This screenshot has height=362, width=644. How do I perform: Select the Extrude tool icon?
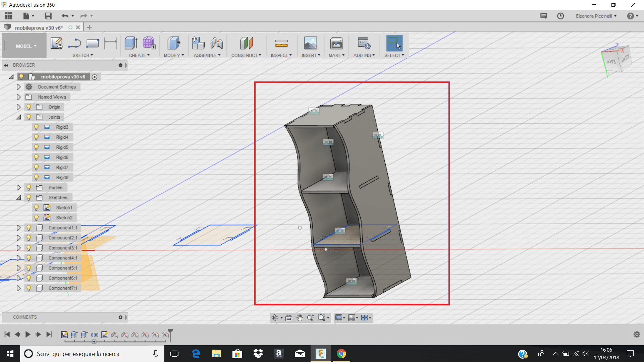point(131,43)
